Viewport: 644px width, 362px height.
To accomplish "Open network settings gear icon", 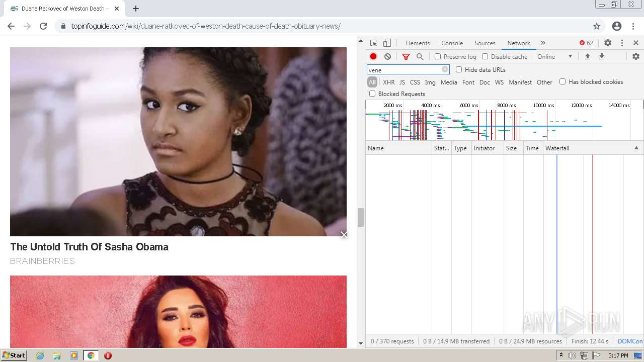I will pyautogui.click(x=636, y=57).
